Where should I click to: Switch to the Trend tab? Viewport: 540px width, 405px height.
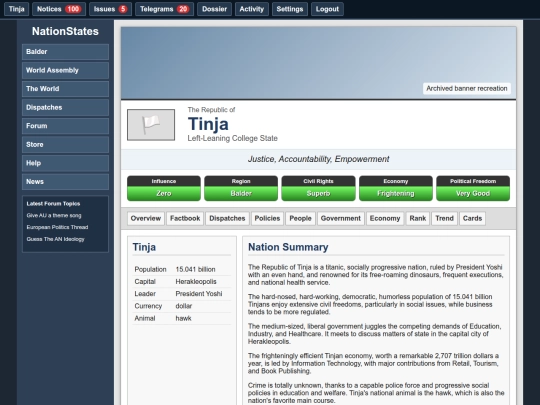coord(444,218)
